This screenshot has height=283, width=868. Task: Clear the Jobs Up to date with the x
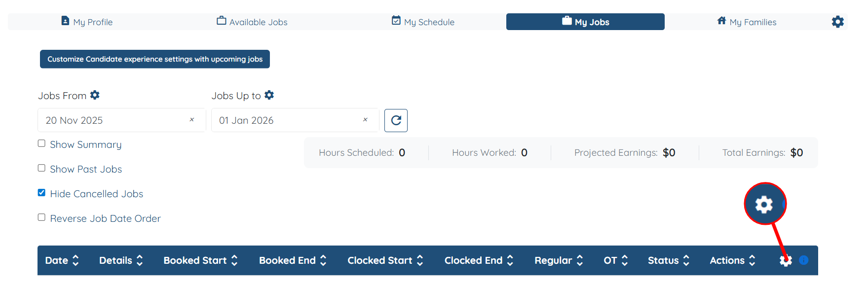(365, 120)
